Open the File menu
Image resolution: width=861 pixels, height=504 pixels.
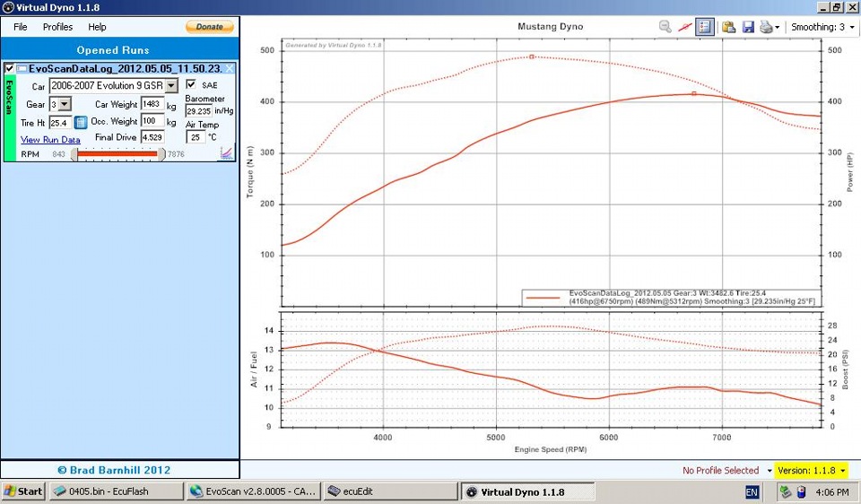21,27
